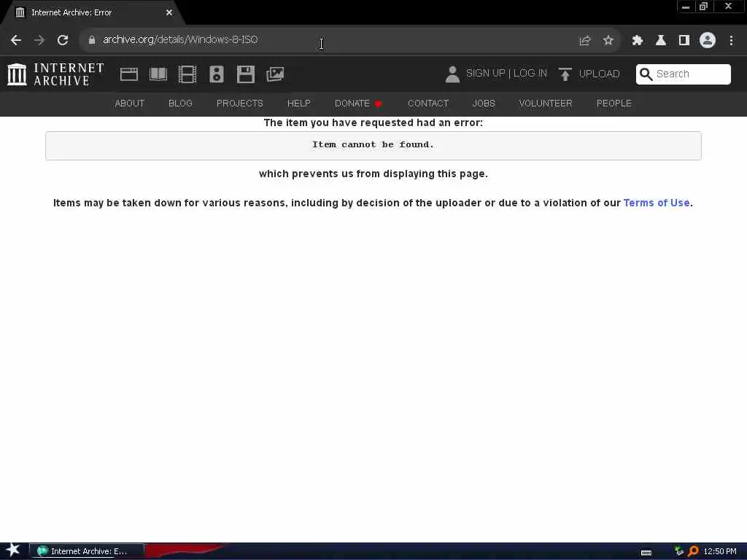
Task: Open the star start menu on taskbar
Action: pos(13,551)
